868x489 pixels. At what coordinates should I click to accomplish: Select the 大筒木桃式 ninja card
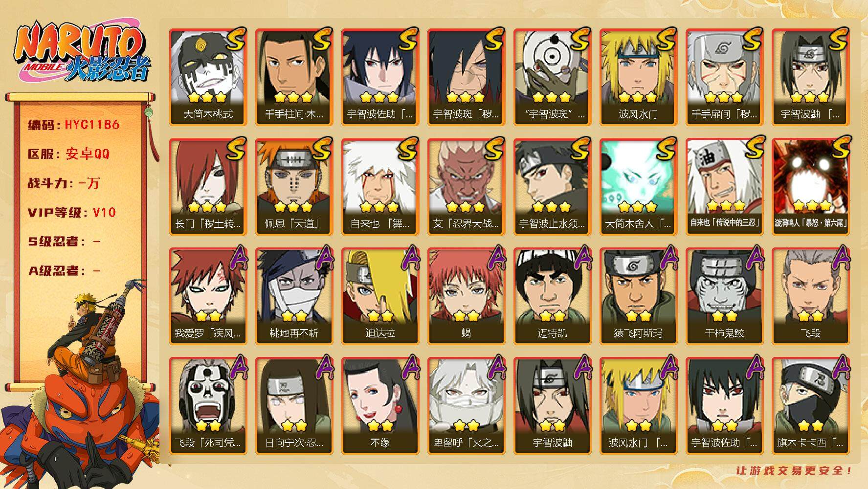click(208, 77)
